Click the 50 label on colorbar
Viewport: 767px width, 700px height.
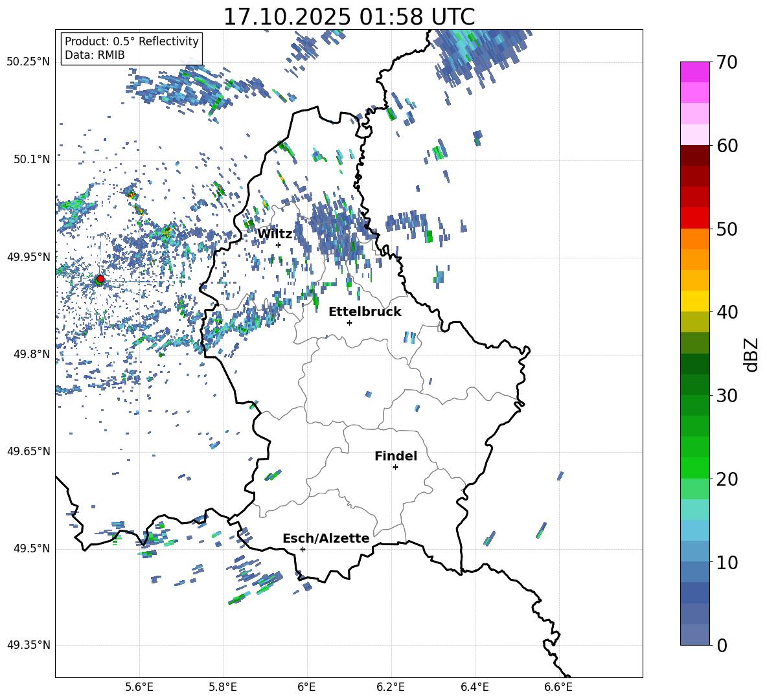(727, 229)
